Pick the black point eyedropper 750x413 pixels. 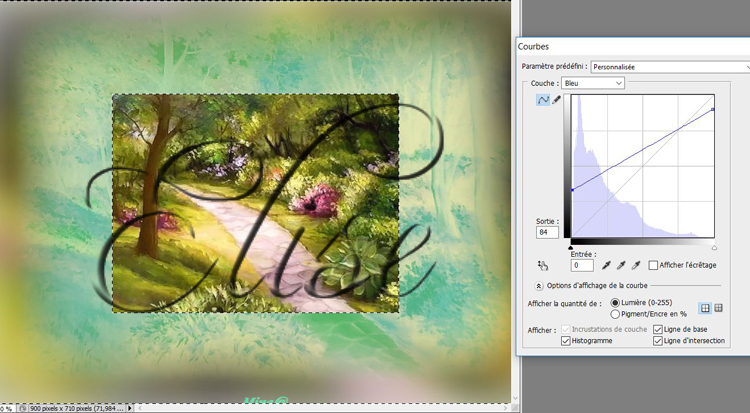606,265
